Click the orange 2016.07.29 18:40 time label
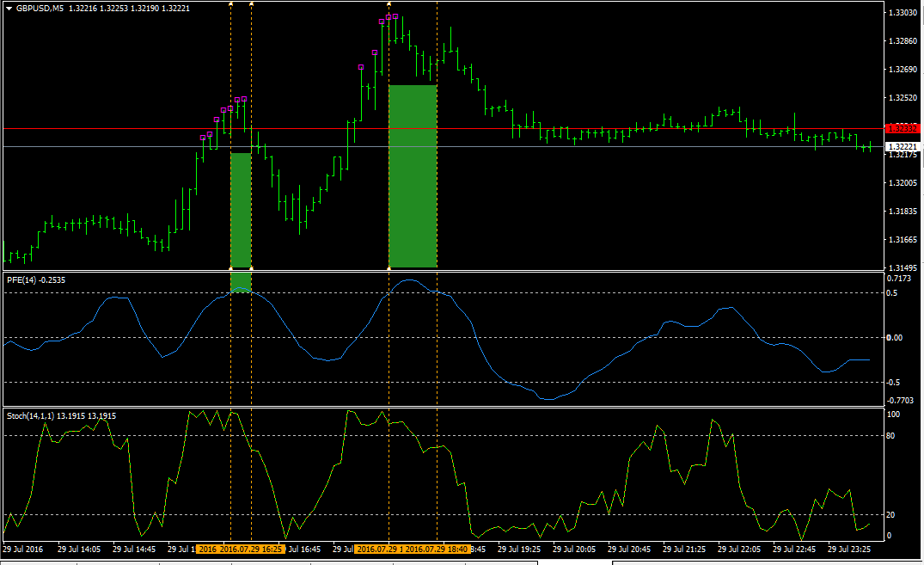This screenshot has height=565, width=924. click(437, 549)
